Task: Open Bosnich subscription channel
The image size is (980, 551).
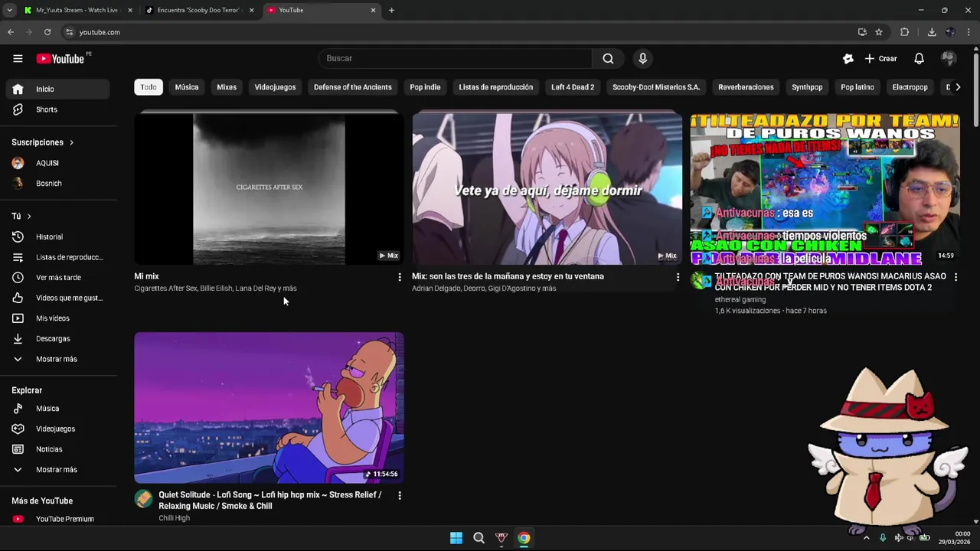Action: click(x=57, y=184)
